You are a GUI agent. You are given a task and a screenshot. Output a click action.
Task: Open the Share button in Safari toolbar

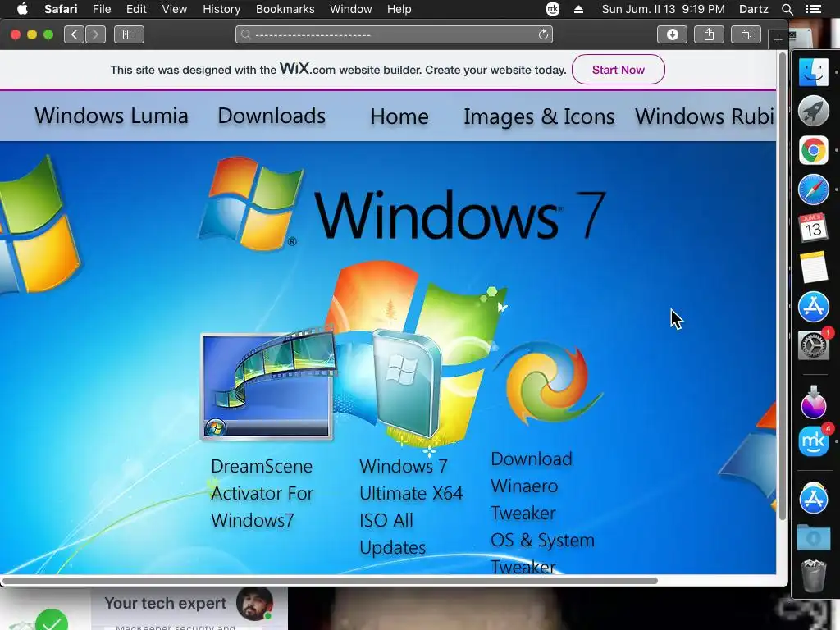coord(709,34)
